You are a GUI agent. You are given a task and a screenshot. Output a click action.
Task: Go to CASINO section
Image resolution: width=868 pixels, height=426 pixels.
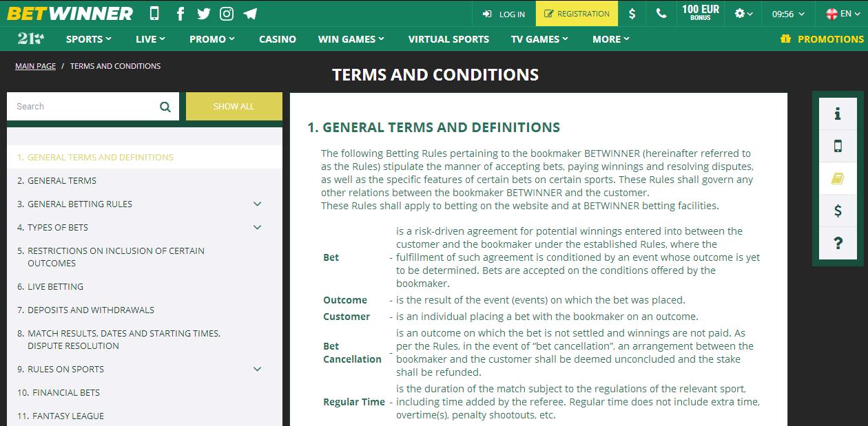(278, 39)
